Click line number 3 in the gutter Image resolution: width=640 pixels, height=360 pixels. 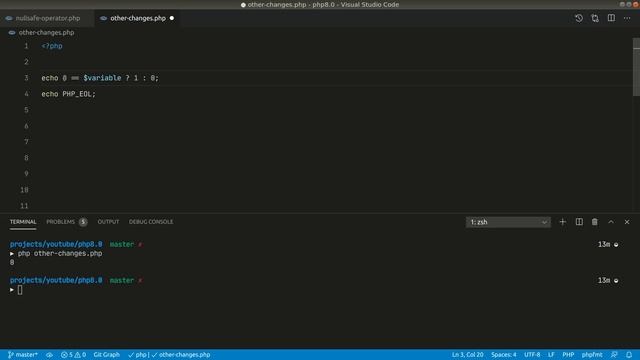click(27, 78)
